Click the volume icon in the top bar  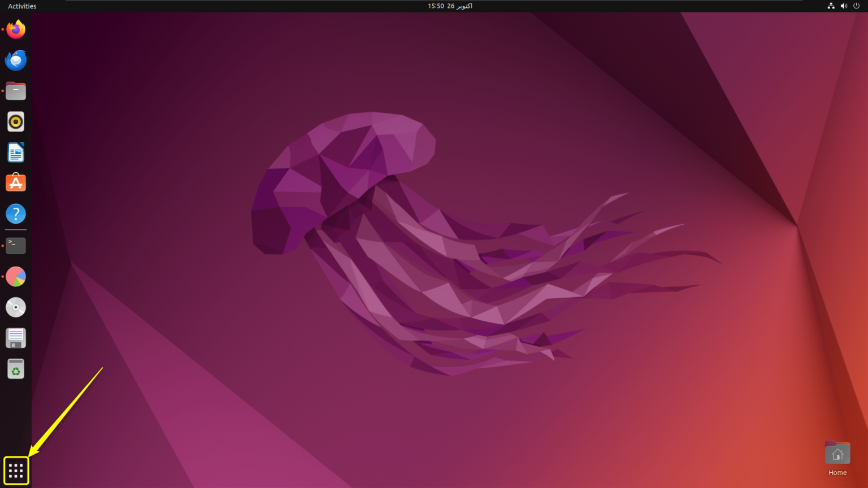click(844, 6)
